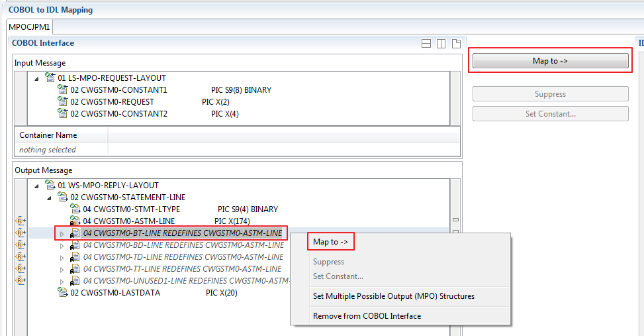Click the icon beside 04 CWGSTM0-ASTM-LINE

(75, 221)
